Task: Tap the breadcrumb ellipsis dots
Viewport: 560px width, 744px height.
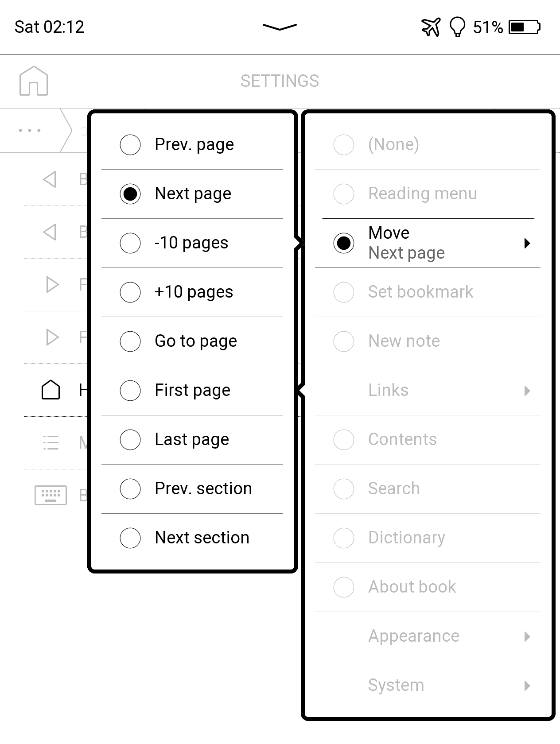Action: 30,131
